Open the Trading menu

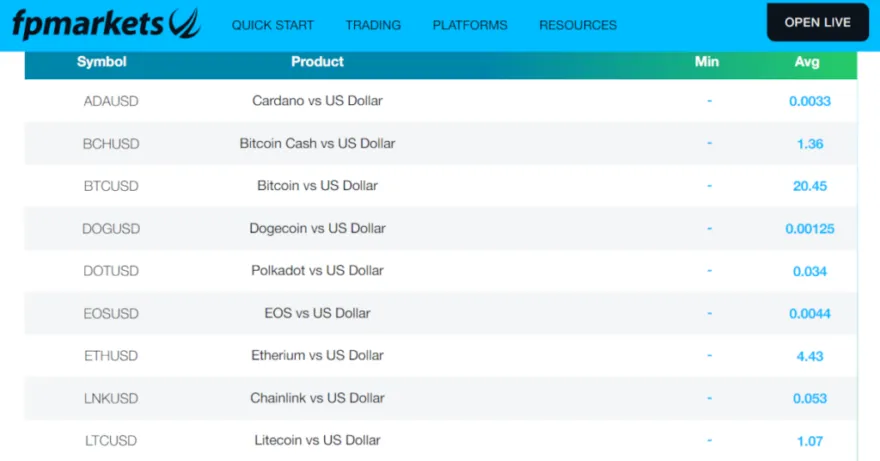coord(373,25)
